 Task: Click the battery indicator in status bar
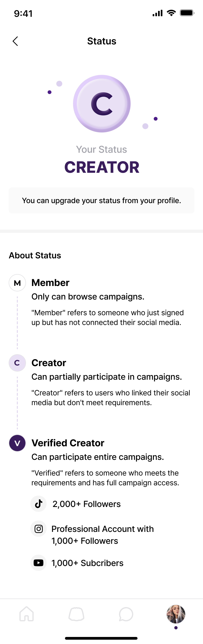(x=187, y=13)
